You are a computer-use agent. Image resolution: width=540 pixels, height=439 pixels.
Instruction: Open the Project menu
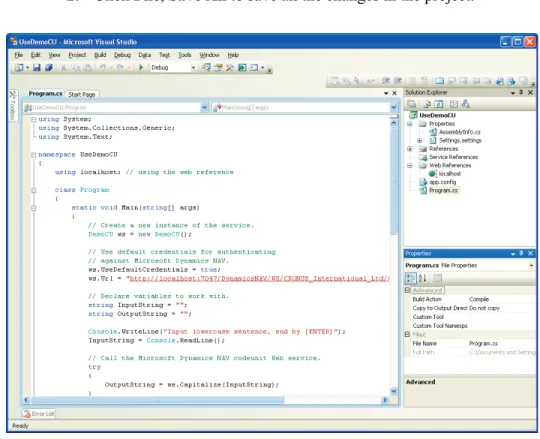point(77,55)
